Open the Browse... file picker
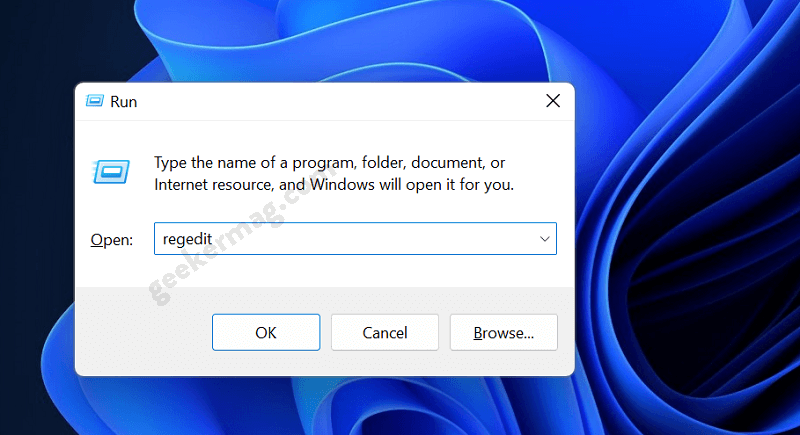 pos(504,332)
